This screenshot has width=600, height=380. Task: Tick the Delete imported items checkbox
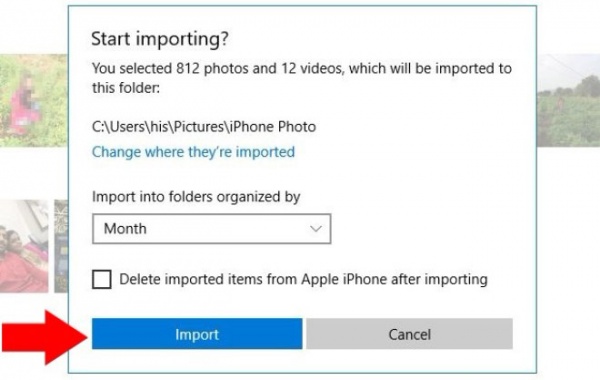102,279
